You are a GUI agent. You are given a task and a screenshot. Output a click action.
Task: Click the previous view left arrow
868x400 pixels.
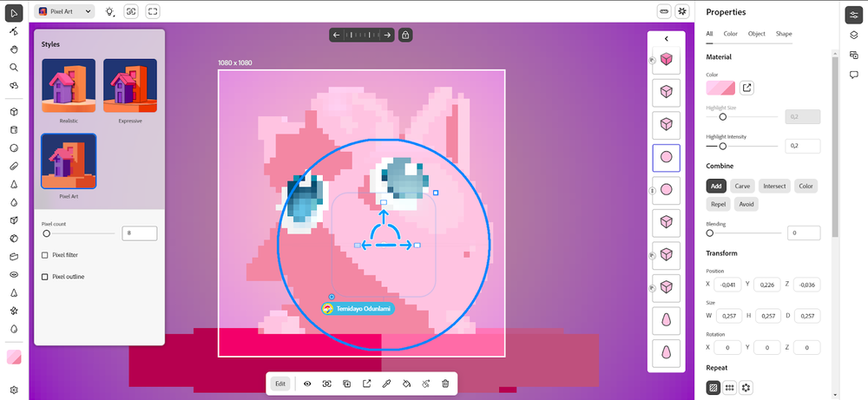pos(337,35)
